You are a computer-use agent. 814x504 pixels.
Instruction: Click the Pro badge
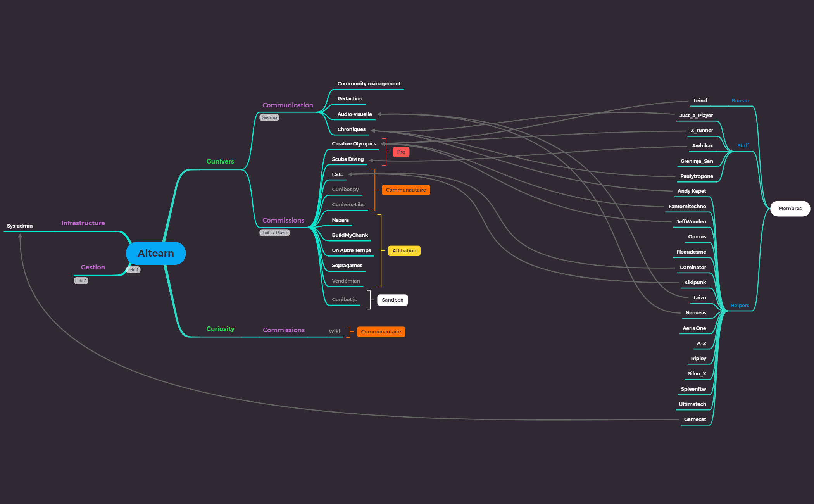tap(401, 152)
